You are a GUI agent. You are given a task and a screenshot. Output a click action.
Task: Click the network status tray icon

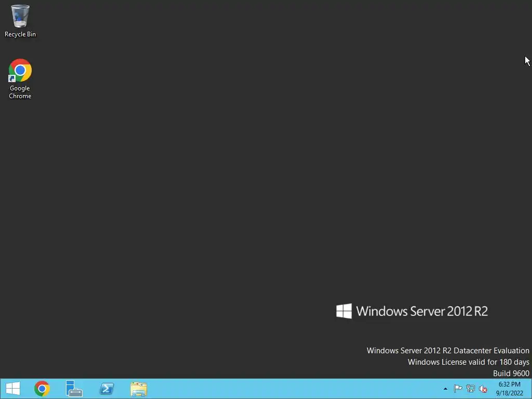[x=470, y=389]
